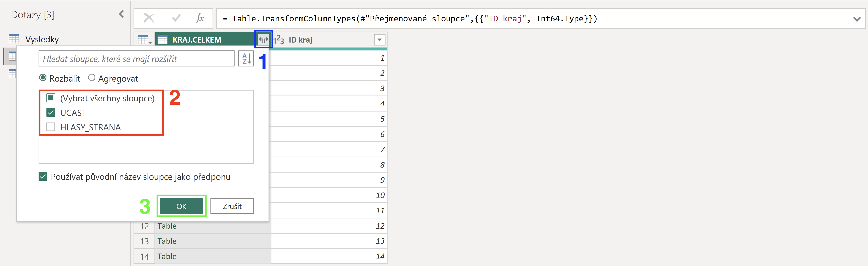Toggle Vybrat všechny sloupce checkbox

[51, 98]
